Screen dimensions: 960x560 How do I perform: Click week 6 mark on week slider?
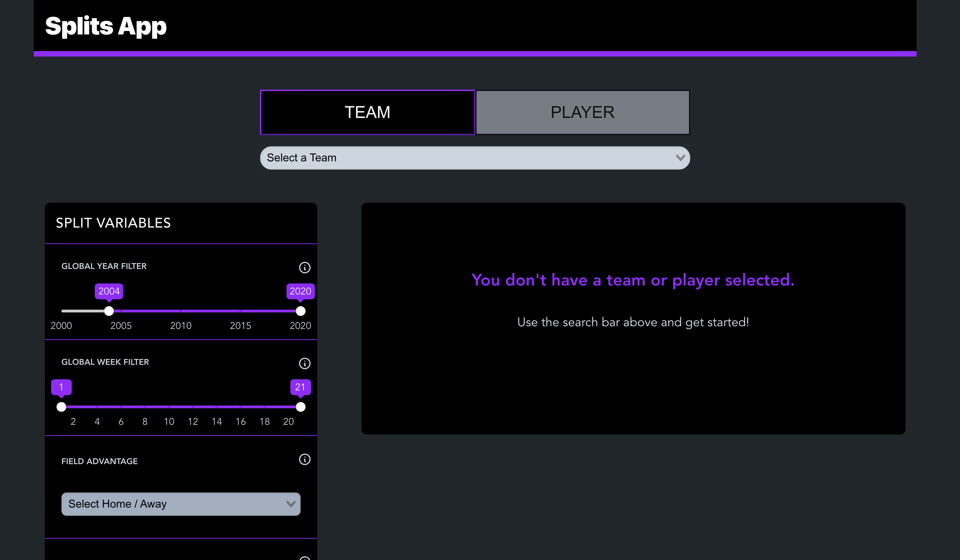pyautogui.click(x=121, y=421)
